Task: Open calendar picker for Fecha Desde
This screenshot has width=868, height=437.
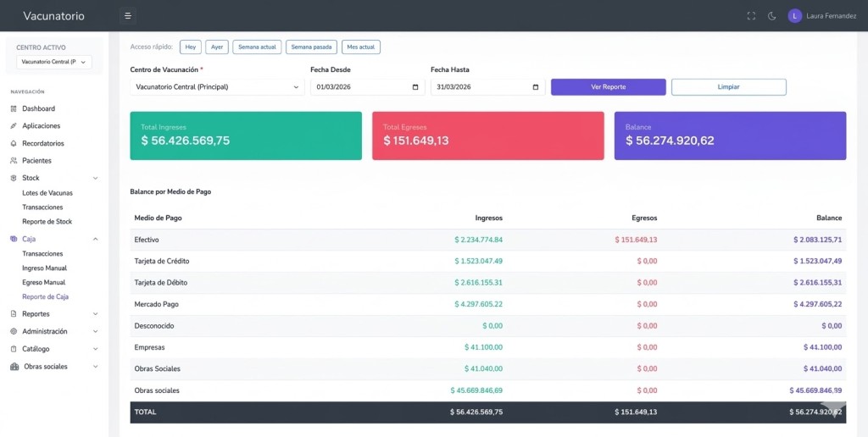Action: [415, 86]
